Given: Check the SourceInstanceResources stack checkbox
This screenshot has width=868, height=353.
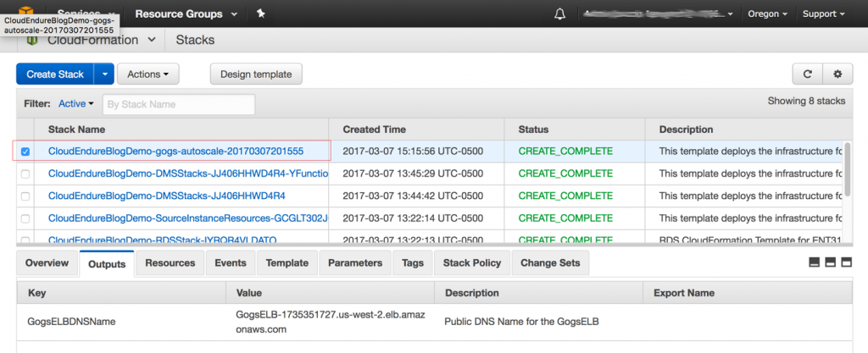Looking at the screenshot, I should [25, 218].
